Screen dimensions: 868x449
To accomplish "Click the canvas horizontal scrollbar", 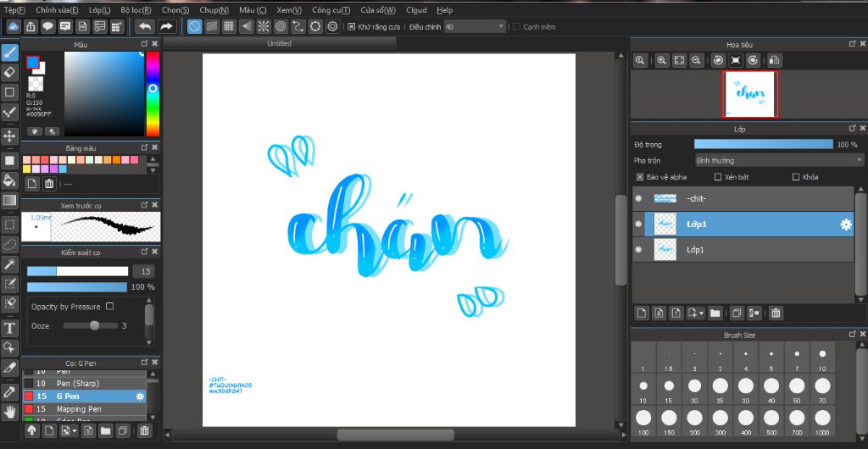I will pyautogui.click(x=395, y=435).
